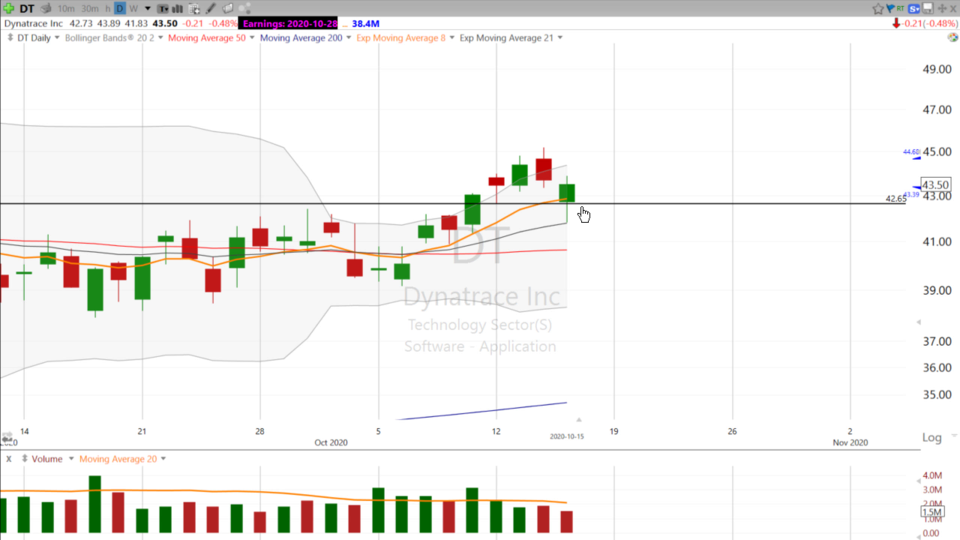960x540 pixels.
Task: Select the pencil drawing tool
Action: (211, 9)
